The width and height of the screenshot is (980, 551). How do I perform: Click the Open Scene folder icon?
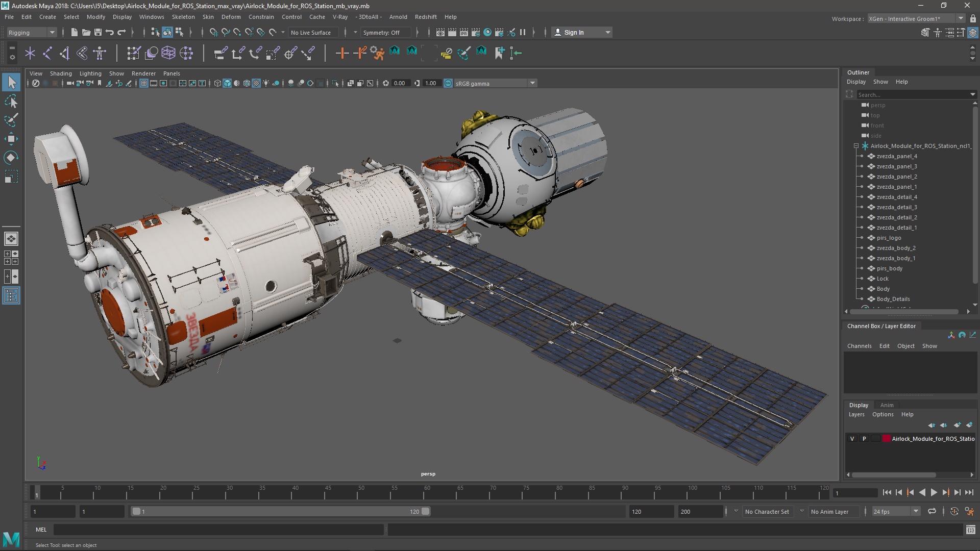pos(86,32)
